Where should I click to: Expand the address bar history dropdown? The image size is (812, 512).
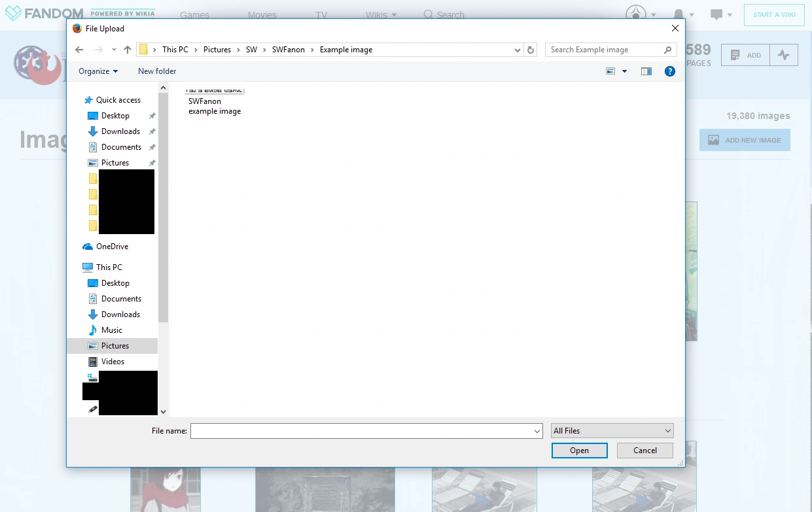coord(518,50)
